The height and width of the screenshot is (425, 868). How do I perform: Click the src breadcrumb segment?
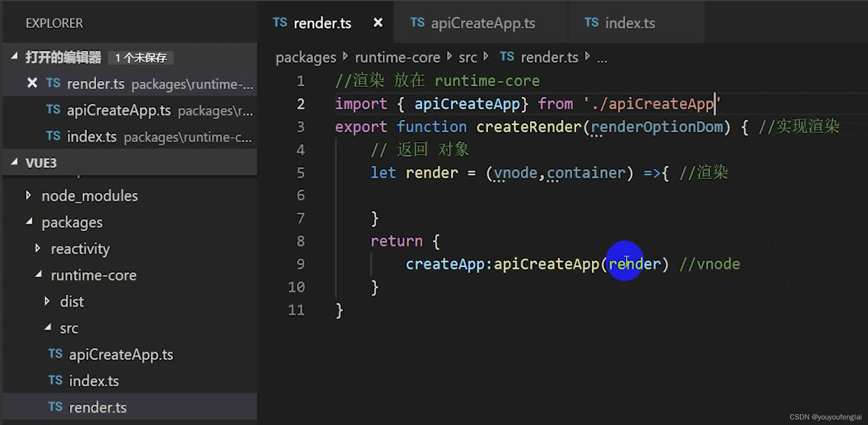pos(468,58)
